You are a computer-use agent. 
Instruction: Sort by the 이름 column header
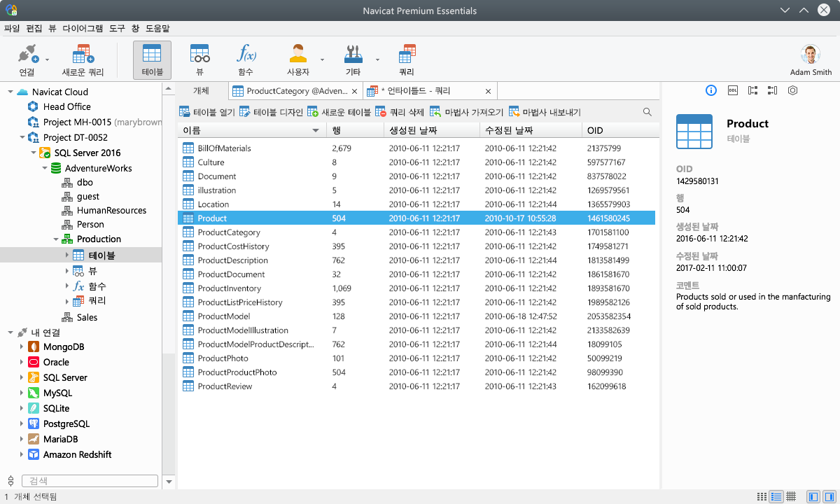click(x=252, y=130)
